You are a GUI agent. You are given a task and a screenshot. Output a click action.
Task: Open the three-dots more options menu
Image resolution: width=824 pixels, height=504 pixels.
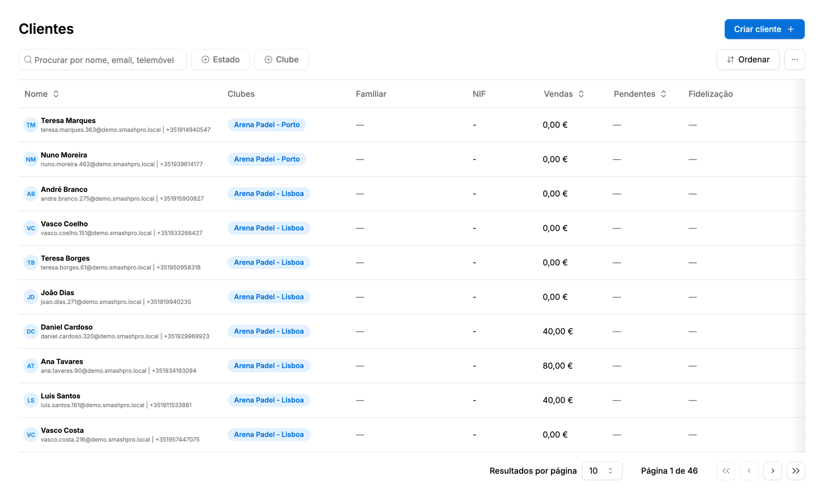click(x=795, y=60)
